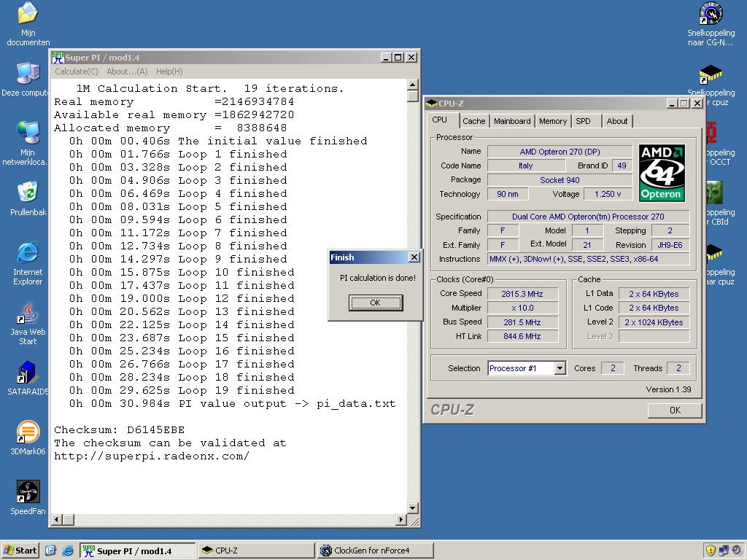Click Super PI vertical scrollbar up arrow
Screen dimensions: 747x560
point(413,85)
